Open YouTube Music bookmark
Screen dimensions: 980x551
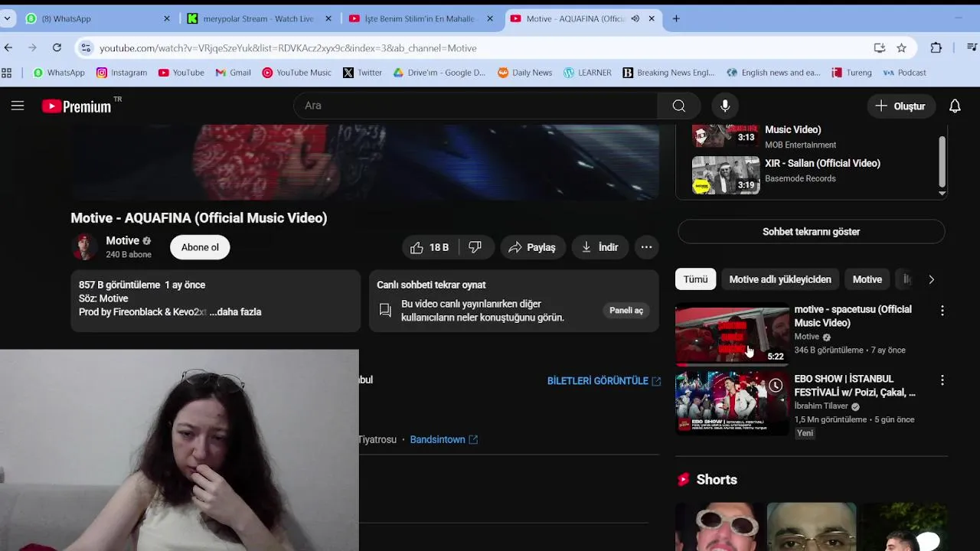[x=296, y=73]
